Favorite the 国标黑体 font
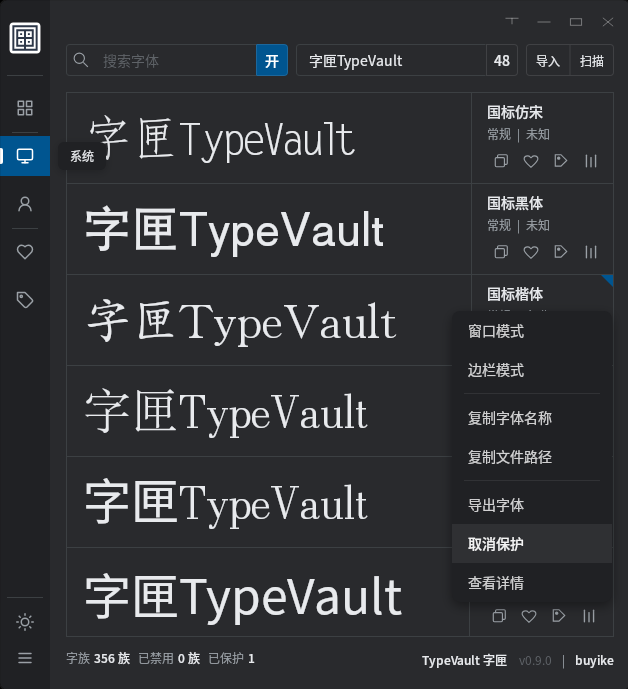Screen dimensions: 628x689 pyautogui.click(x=531, y=252)
